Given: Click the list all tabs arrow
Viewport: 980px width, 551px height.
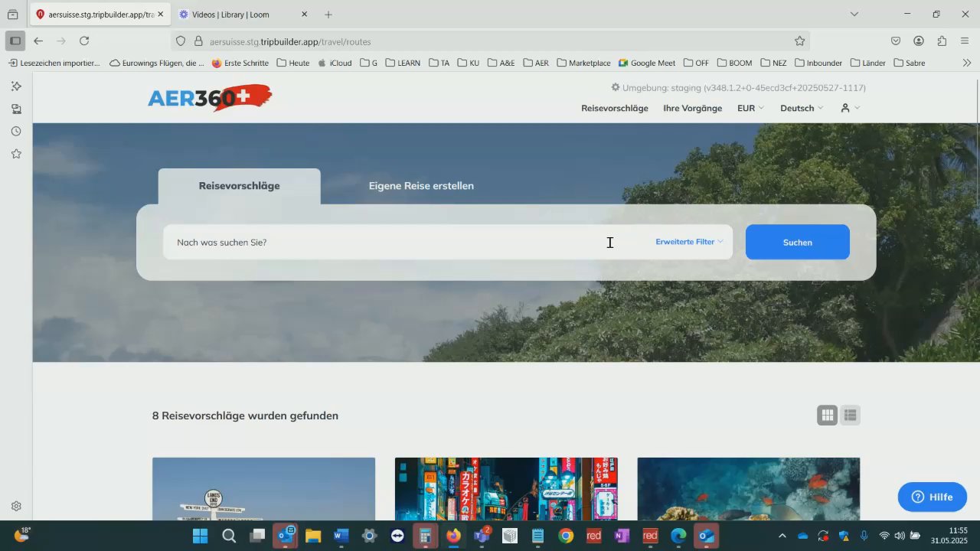Looking at the screenshot, I should (x=854, y=14).
